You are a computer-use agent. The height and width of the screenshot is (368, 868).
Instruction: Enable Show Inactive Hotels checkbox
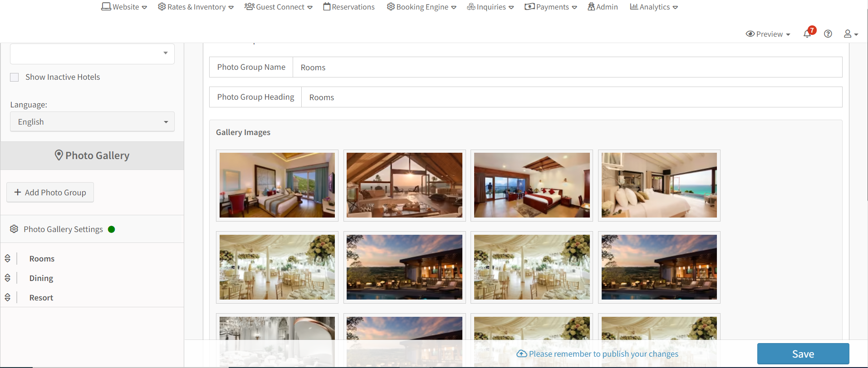(x=15, y=77)
